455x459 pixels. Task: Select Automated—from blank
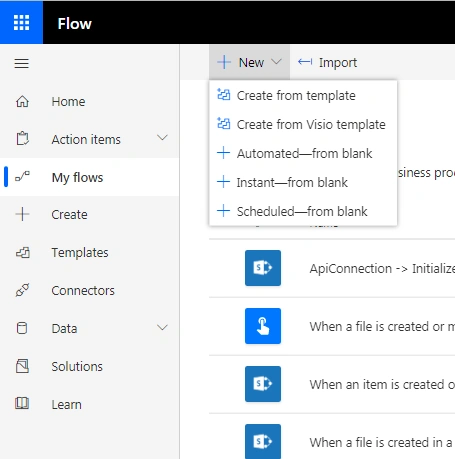[x=303, y=153]
